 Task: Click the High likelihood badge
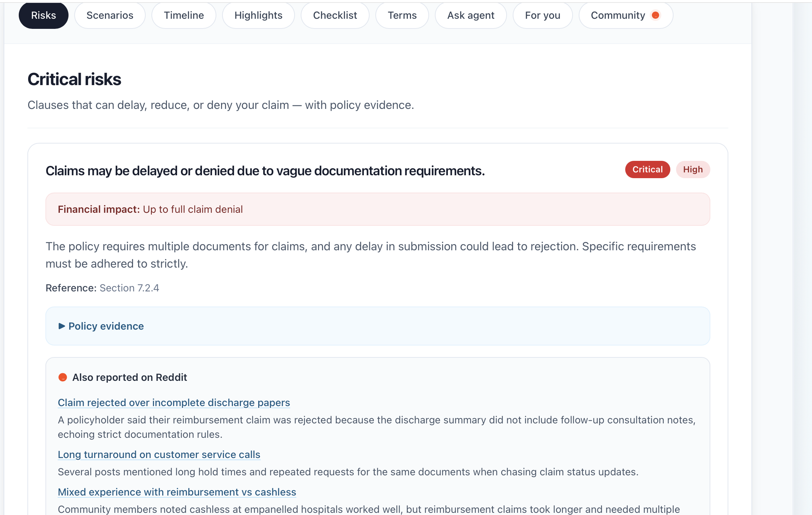(693, 170)
